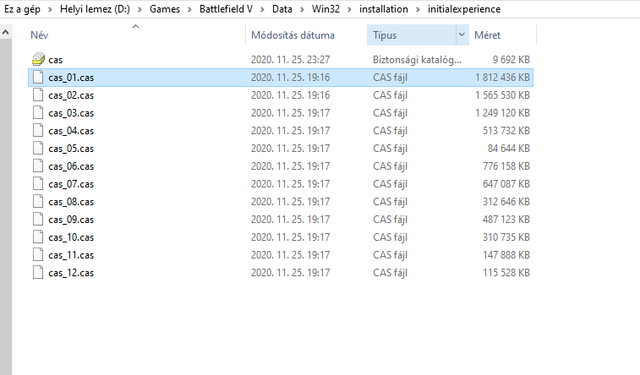Click the size 115 528 KB

(506, 273)
